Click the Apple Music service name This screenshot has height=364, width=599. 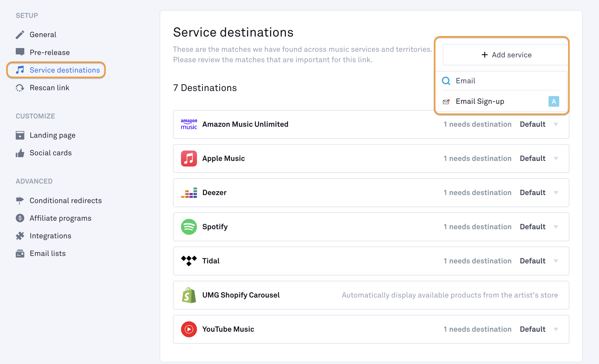coord(223,159)
